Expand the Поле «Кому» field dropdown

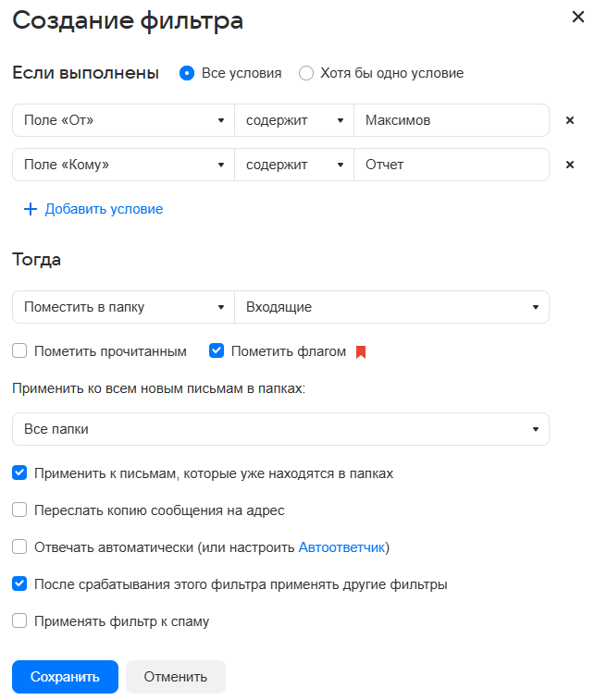pyautogui.click(x=123, y=165)
